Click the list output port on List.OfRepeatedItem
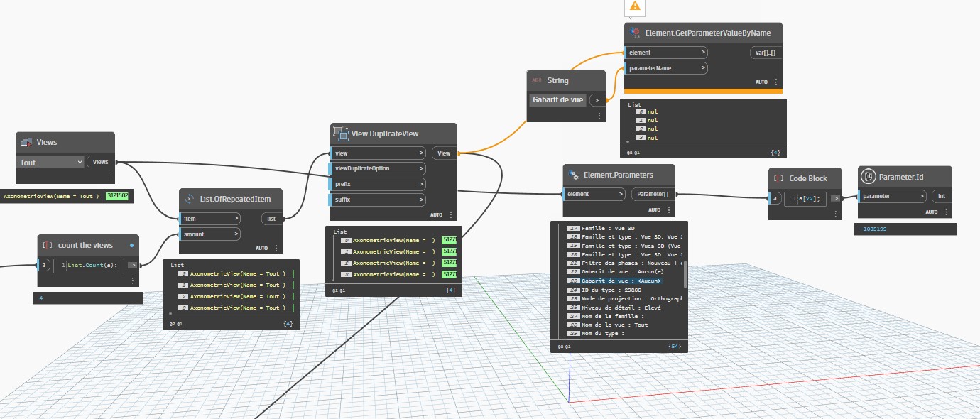Screen dimensions: 980x419 (272, 219)
